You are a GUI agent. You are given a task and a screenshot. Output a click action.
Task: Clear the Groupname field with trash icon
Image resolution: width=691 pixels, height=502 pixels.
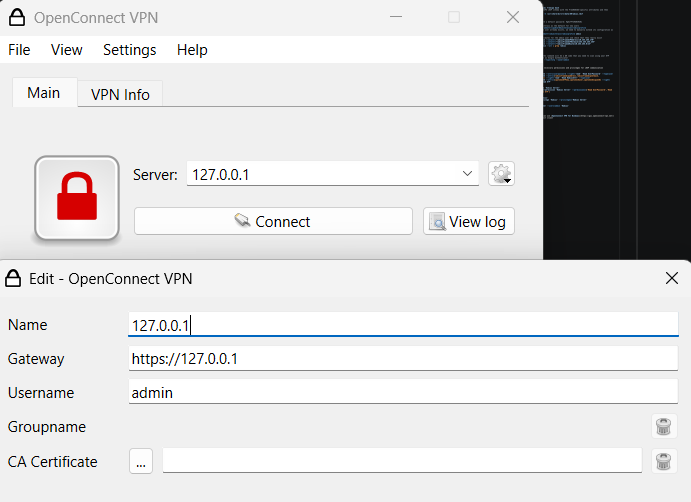click(x=664, y=426)
